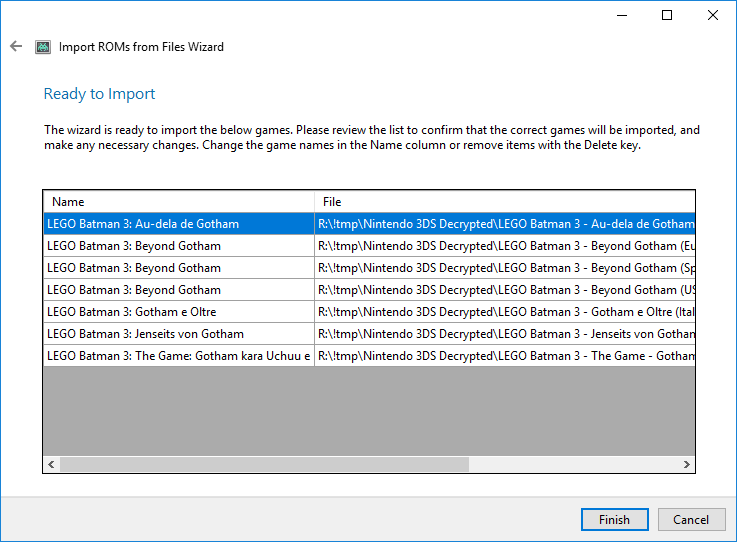Minimize the wizard window

[x=622, y=15]
